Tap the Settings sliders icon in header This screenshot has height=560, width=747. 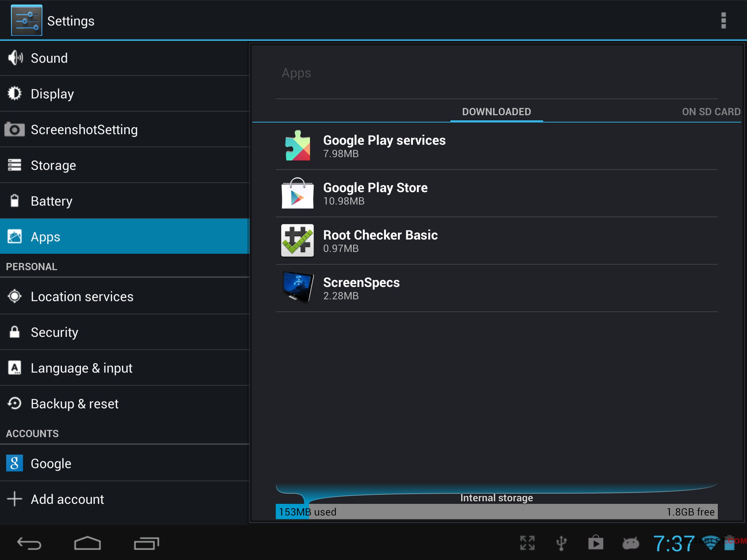tap(27, 21)
